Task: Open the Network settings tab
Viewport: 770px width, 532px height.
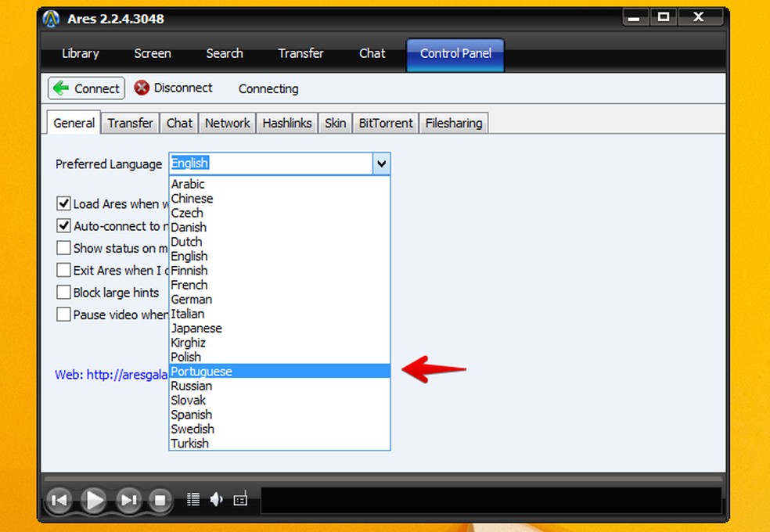Action: pyautogui.click(x=228, y=123)
